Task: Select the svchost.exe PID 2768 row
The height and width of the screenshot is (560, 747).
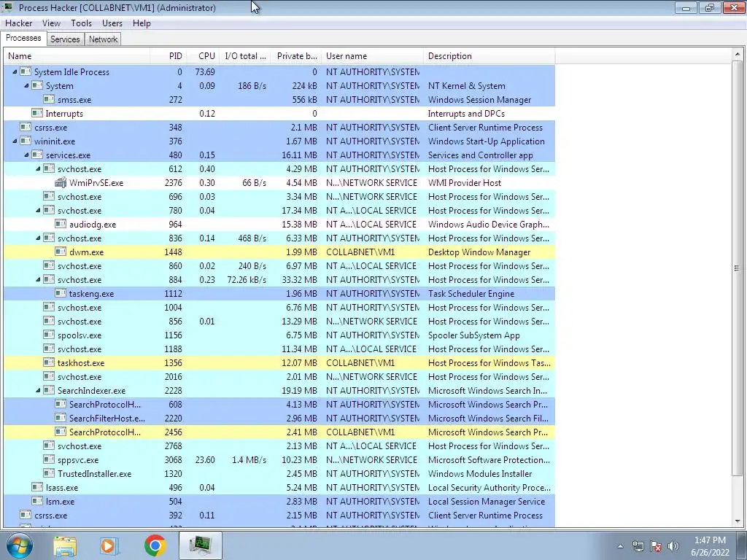Action: coord(279,446)
